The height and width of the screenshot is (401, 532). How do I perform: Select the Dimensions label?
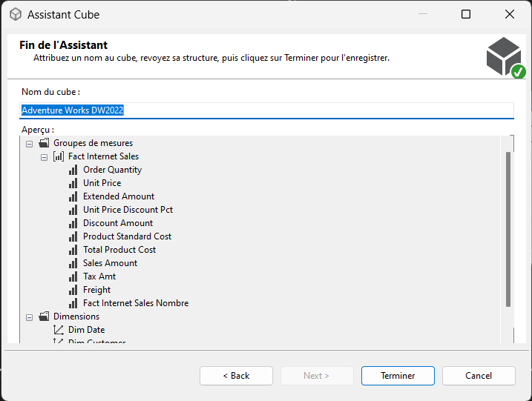(76, 317)
